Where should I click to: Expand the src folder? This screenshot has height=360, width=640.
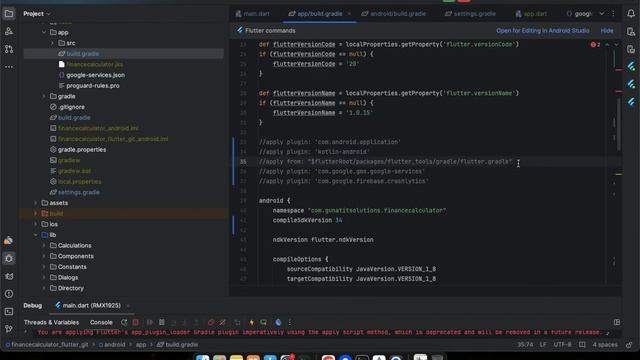[x=52, y=43]
